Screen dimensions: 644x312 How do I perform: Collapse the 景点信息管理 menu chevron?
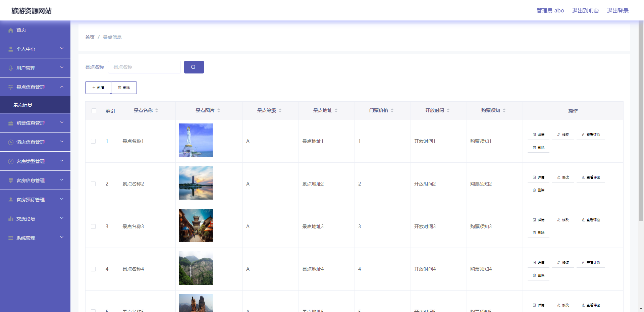[x=62, y=87]
